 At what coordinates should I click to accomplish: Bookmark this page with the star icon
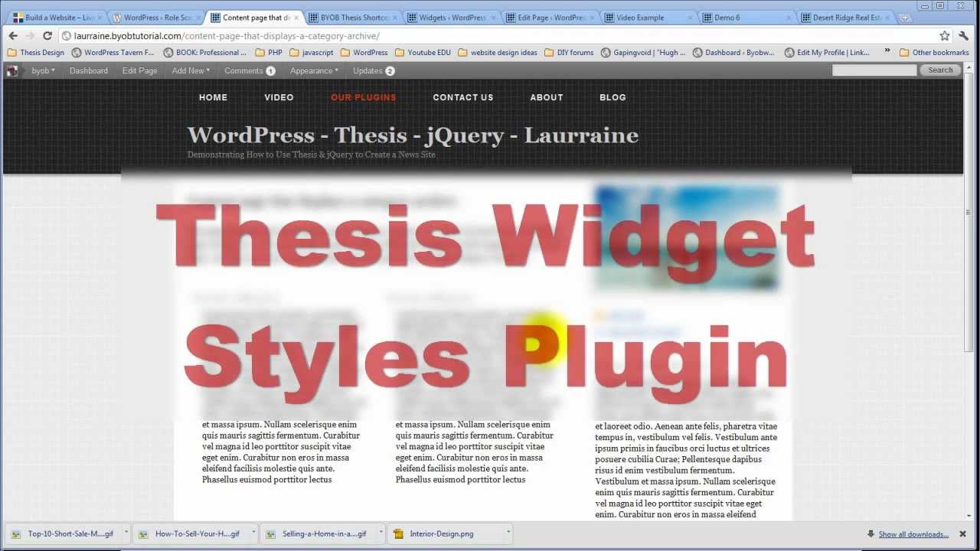[x=945, y=36]
